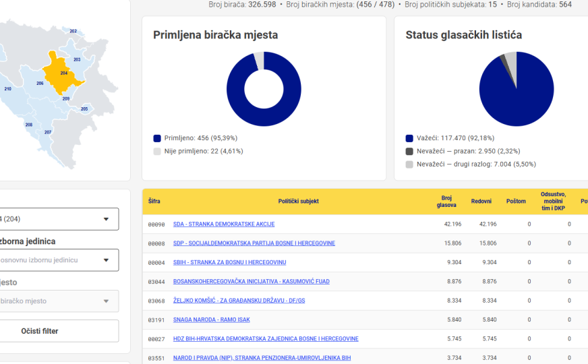Open SDA - Stranka Demokratske Akcije link
588x364 pixels.
pos(224,224)
